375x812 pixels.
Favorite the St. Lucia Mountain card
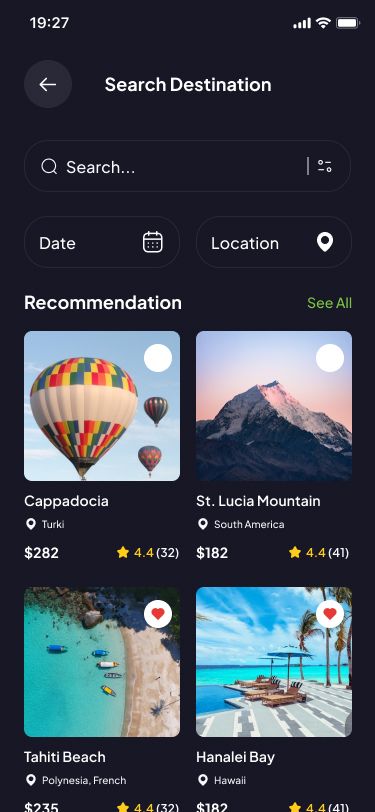tap(330, 358)
